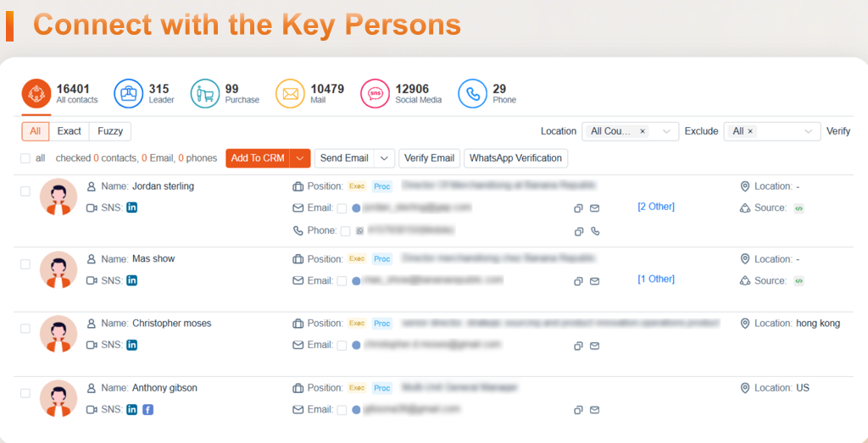Select the Phone contacts filter icon
The width and height of the screenshot is (868, 443).
coord(472,94)
